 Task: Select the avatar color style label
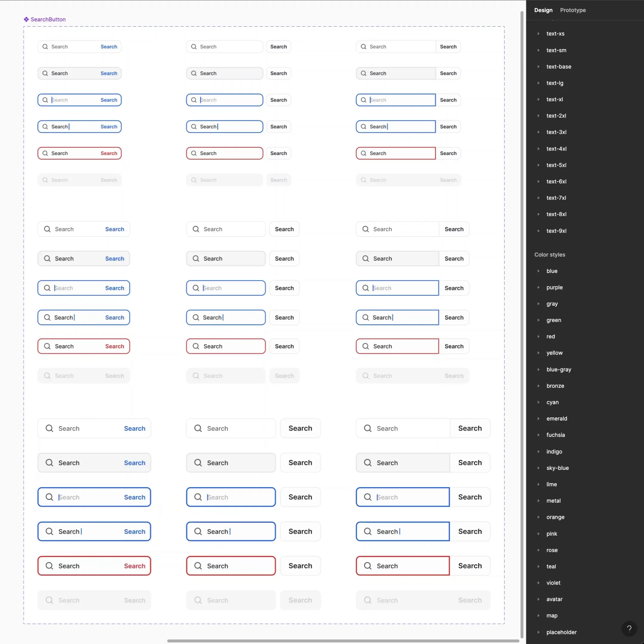pos(554,599)
